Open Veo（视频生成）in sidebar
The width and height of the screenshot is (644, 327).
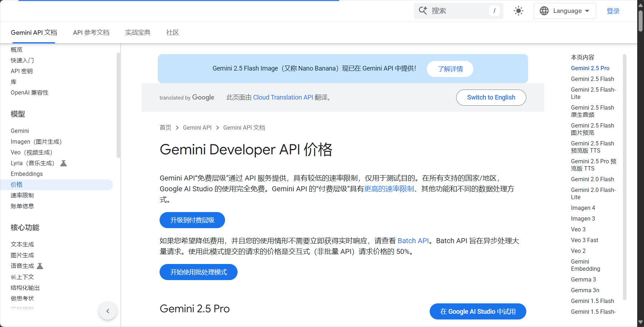[31, 153]
